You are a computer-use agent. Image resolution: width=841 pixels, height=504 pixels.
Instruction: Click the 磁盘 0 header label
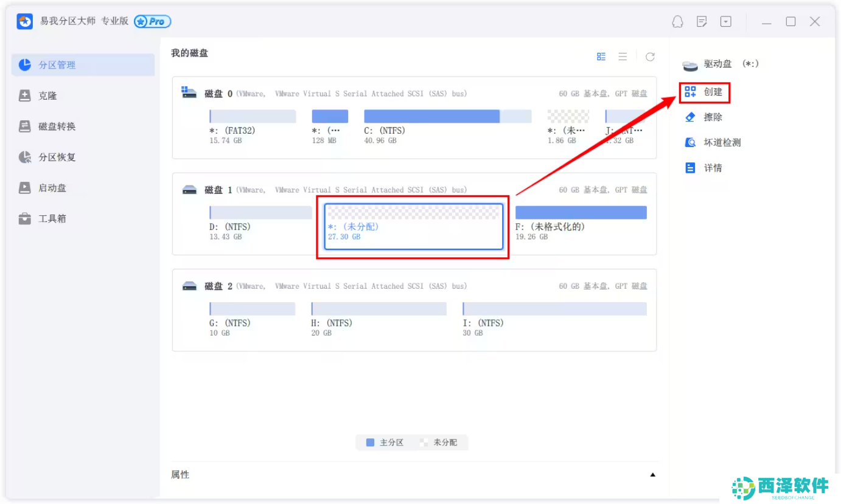point(218,94)
